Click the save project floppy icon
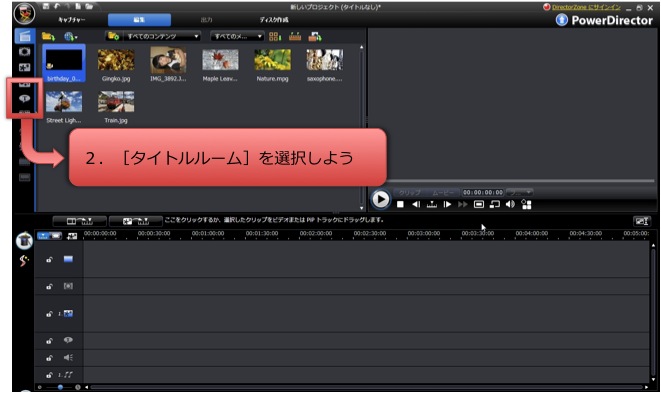 click(x=46, y=6)
